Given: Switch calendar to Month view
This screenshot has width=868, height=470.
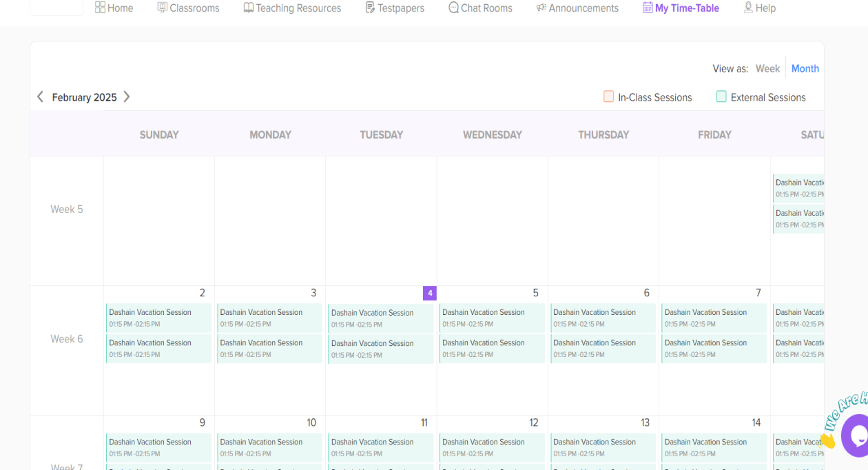Looking at the screenshot, I should [805, 68].
